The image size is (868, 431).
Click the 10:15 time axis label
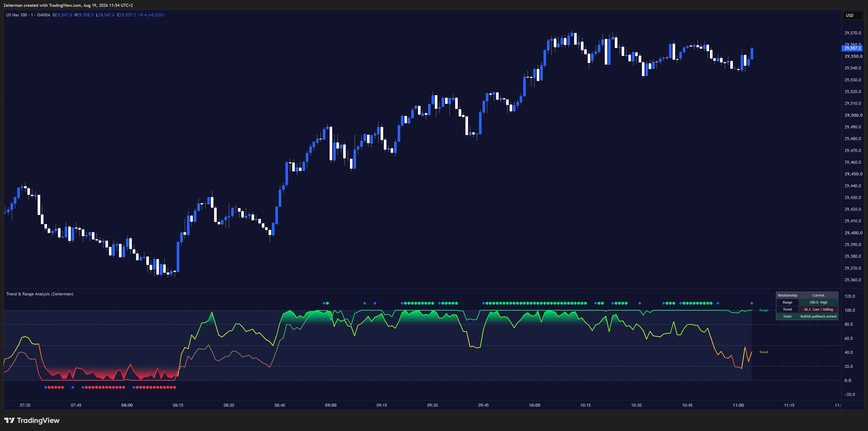pyautogui.click(x=585, y=405)
